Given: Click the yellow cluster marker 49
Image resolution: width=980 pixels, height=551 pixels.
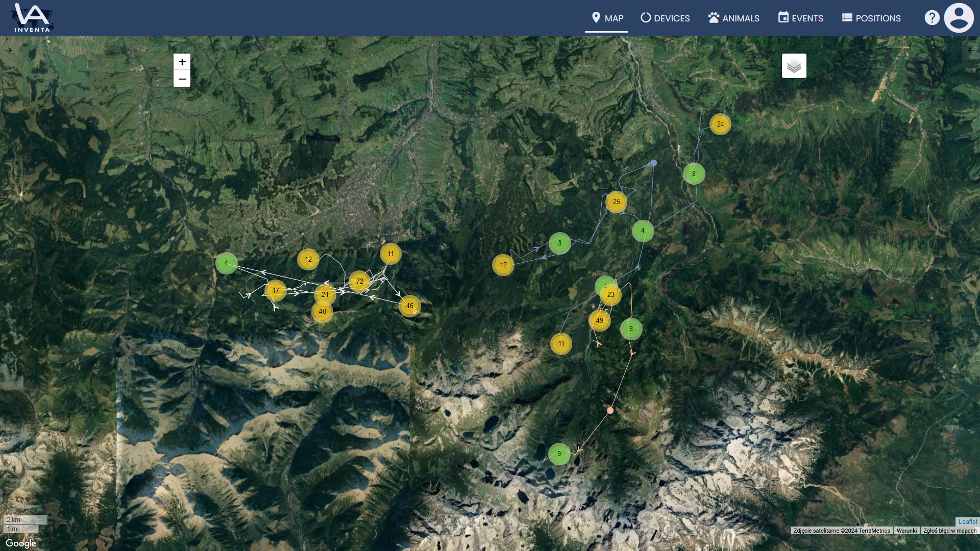Looking at the screenshot, I should pos(599,320).
